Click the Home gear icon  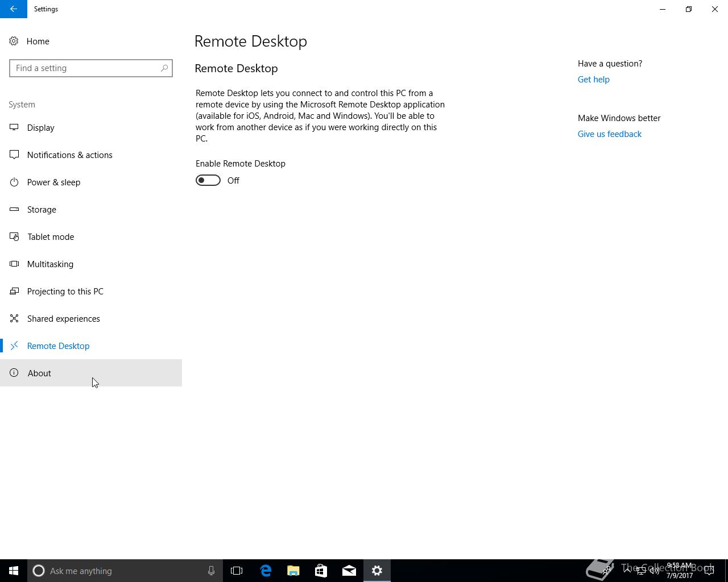(x=14, y=41)
